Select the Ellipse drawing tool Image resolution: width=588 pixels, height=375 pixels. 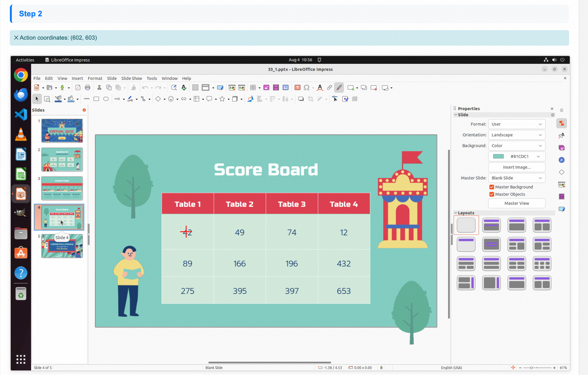click(x=106, y=99)
